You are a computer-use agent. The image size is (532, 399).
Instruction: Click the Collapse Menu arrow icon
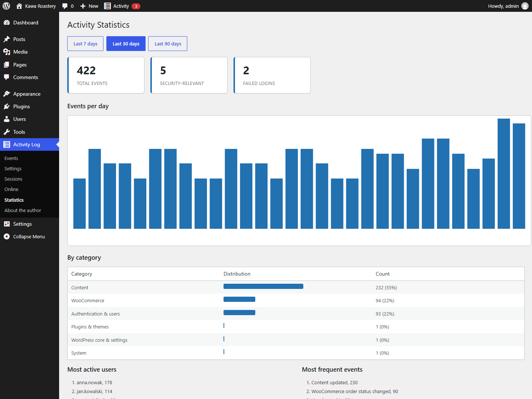[7, 236]
